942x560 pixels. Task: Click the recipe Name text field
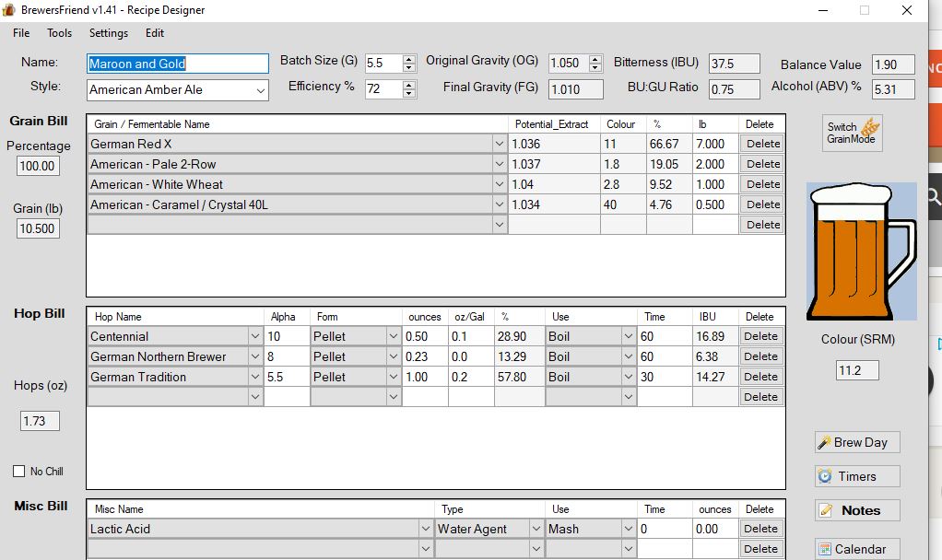tap(177, 64)
